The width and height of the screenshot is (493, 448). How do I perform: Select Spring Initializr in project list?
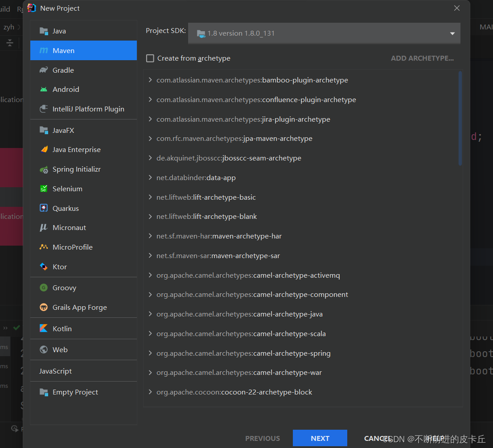83,169
